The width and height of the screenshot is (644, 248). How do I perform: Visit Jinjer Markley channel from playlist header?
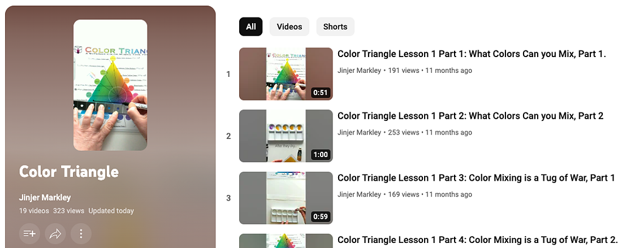[x=45, y=198]
